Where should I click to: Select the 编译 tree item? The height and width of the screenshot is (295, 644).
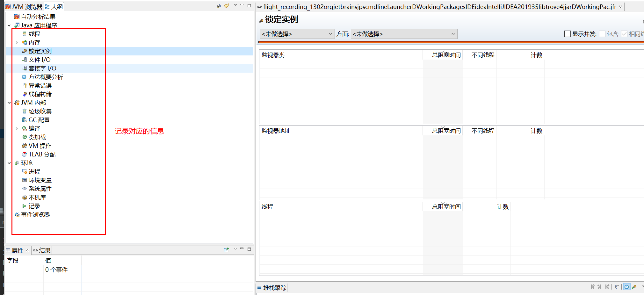coord(34,128)
